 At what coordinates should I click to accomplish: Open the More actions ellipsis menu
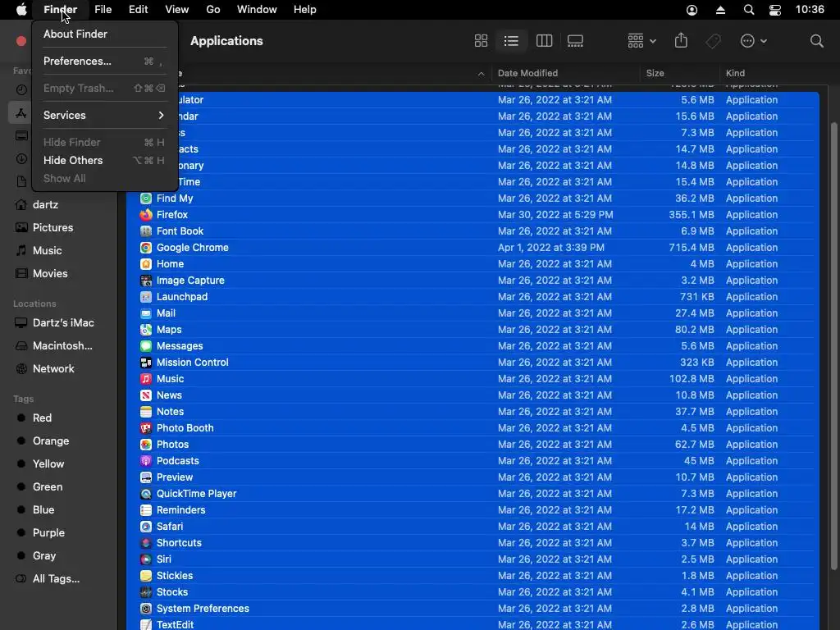pos(753,41)
